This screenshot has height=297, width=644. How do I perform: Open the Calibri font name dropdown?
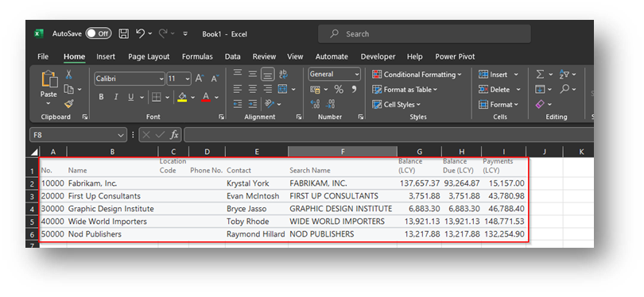pos(162,79)
